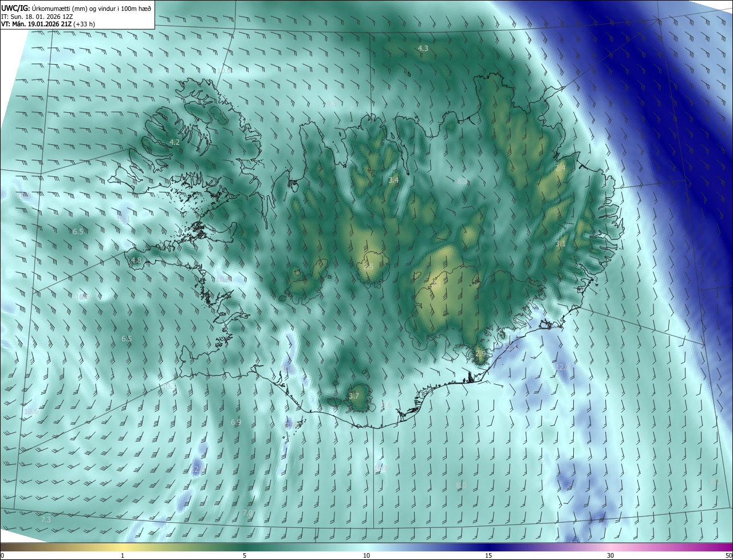Screen dimensions: 733x560
Task: Click the 3.4 value label on the map
Action: pos(393,180)
